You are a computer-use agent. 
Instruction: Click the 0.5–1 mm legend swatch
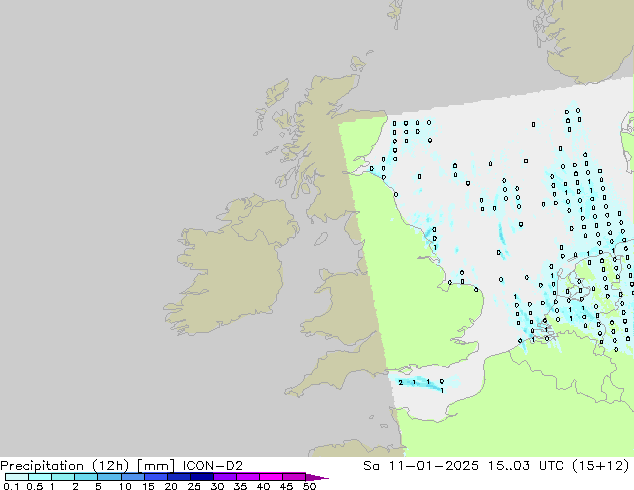pyautogui.click(x=40, y=477)
